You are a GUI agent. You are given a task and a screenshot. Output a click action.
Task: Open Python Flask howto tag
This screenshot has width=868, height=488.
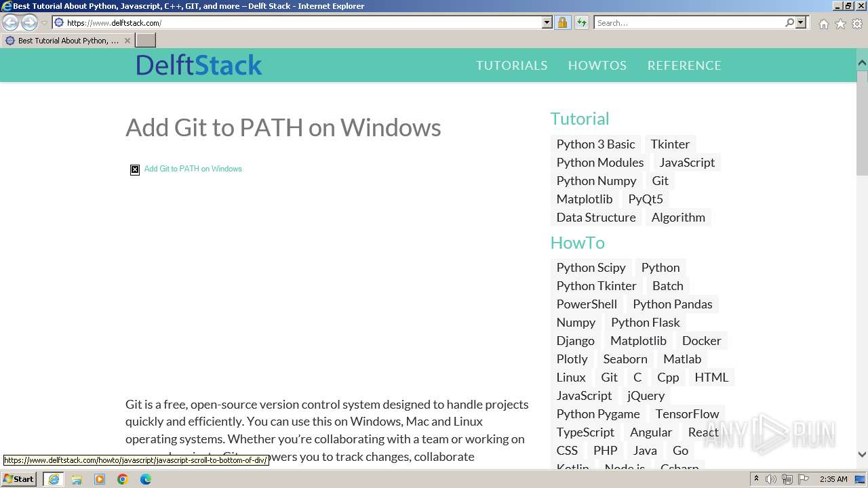(x=646, y=322)
